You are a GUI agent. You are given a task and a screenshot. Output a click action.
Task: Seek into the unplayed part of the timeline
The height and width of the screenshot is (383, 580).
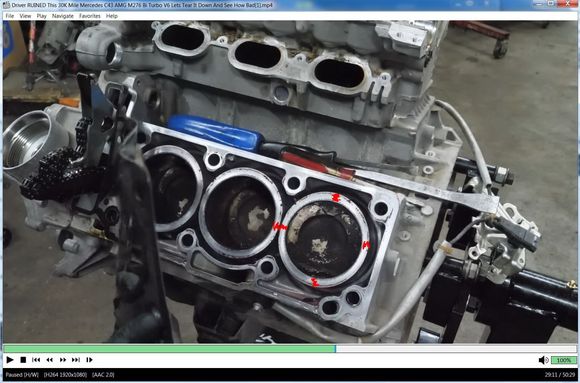[x=456, y=349]
